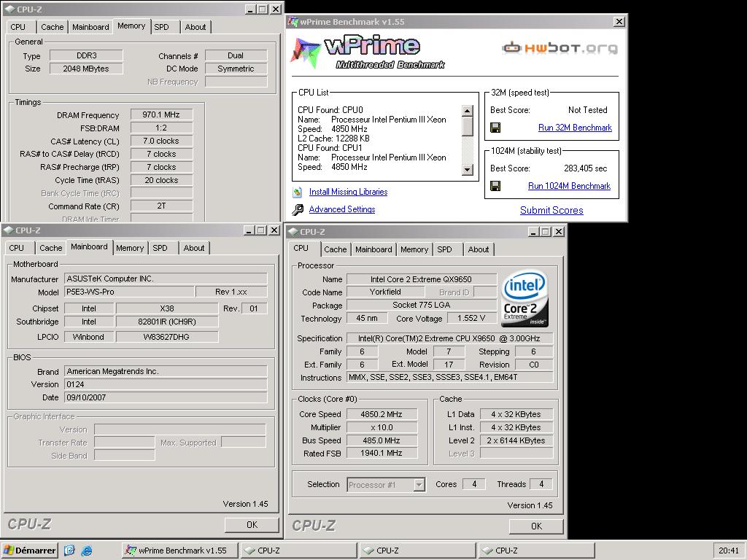Screen dimensions: 747x560
Task: Open Cache tab in Memory CPU-Z window
Action: click(x=52, y=27)
